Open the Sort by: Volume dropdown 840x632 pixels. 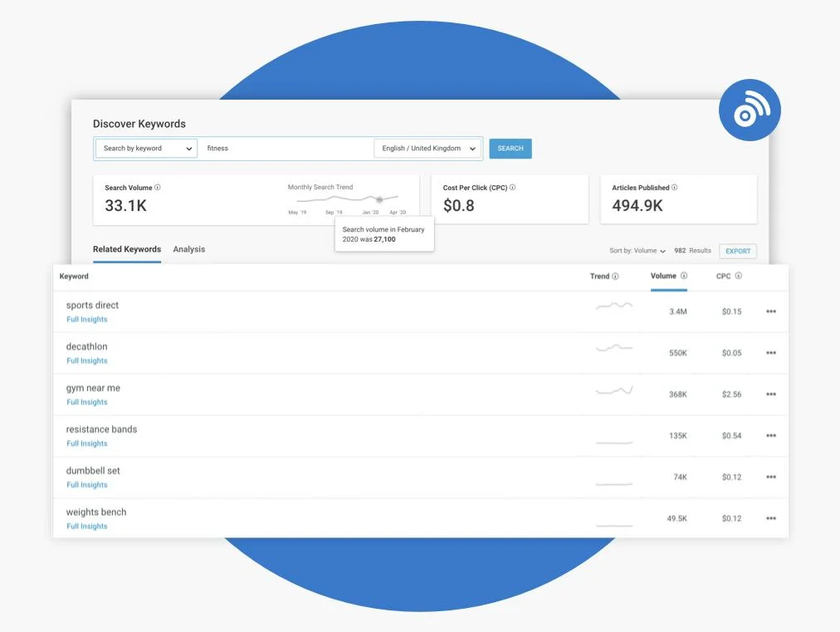637,251
